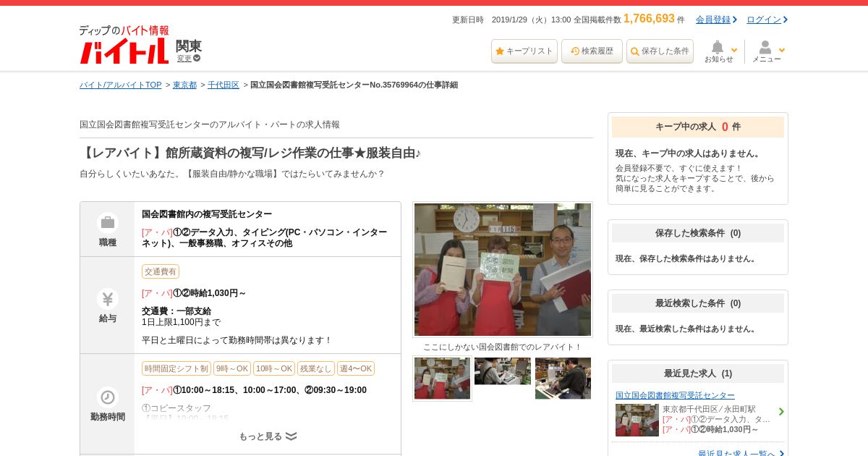Click the job title 【レアバイト】 heading
The width and height of the screenshot is (868, 456).
pyautogui.click(x=250, y=153)
